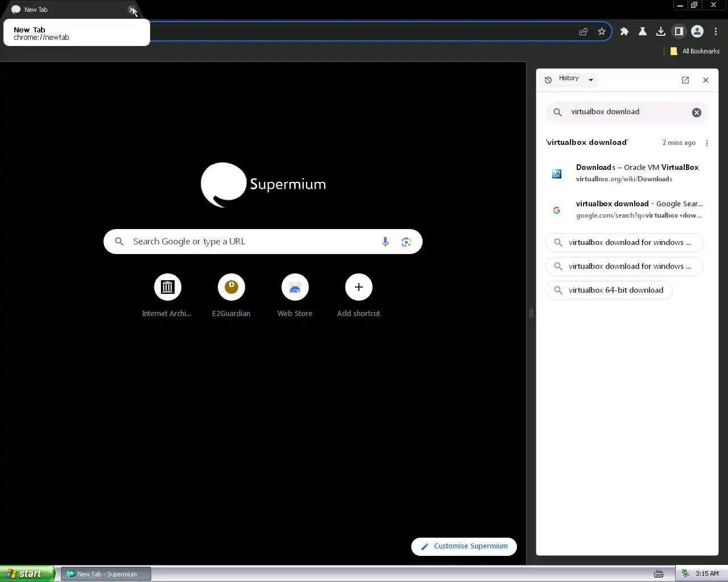Close the History side panel

click(706, 80)
